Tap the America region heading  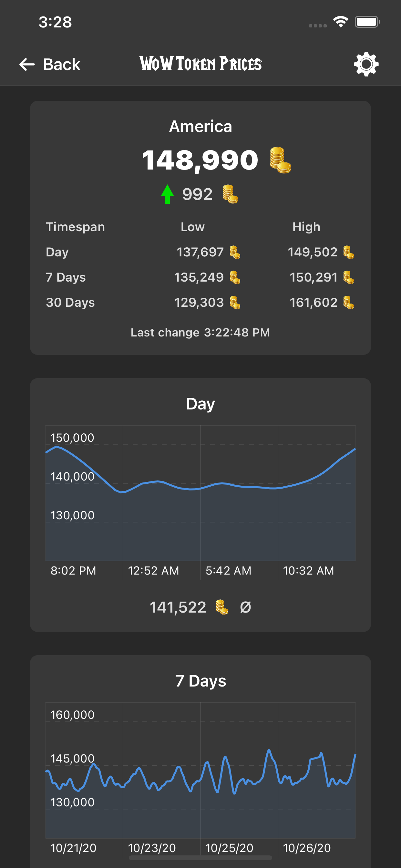coord(200,127)
